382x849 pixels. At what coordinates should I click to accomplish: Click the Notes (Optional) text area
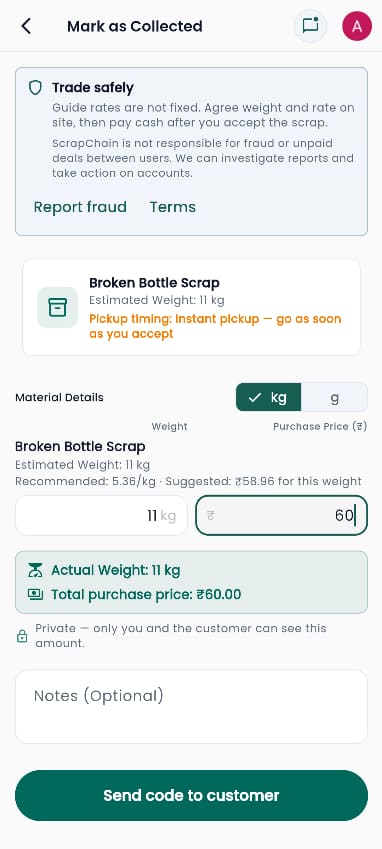coord(191,707)
